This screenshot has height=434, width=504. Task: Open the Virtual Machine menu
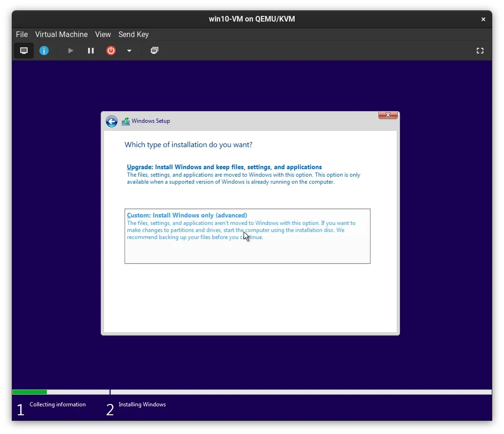click(x=61, y=34)
